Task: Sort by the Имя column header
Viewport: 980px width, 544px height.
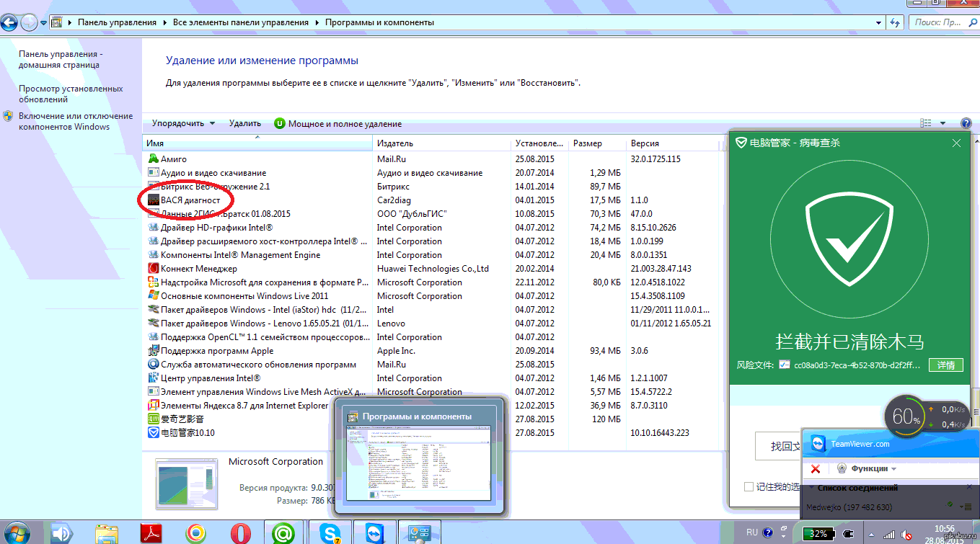Action: pyautogui.click(x=257, y=143)
